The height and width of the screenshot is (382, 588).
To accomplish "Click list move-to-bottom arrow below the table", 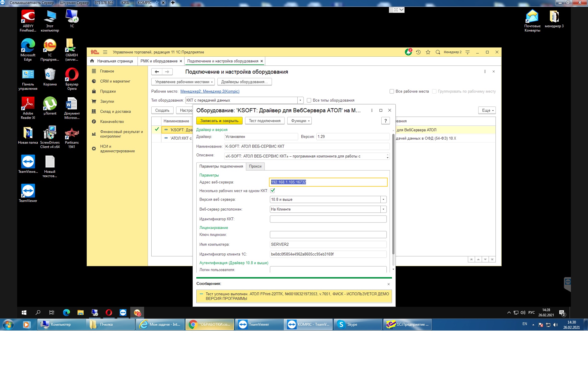I will [x=492, y=259].
